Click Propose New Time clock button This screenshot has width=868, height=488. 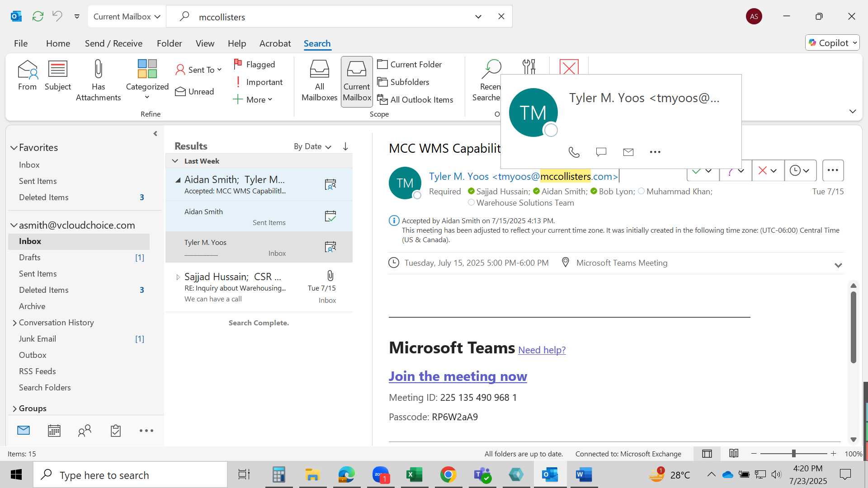[x=800, y=170]
